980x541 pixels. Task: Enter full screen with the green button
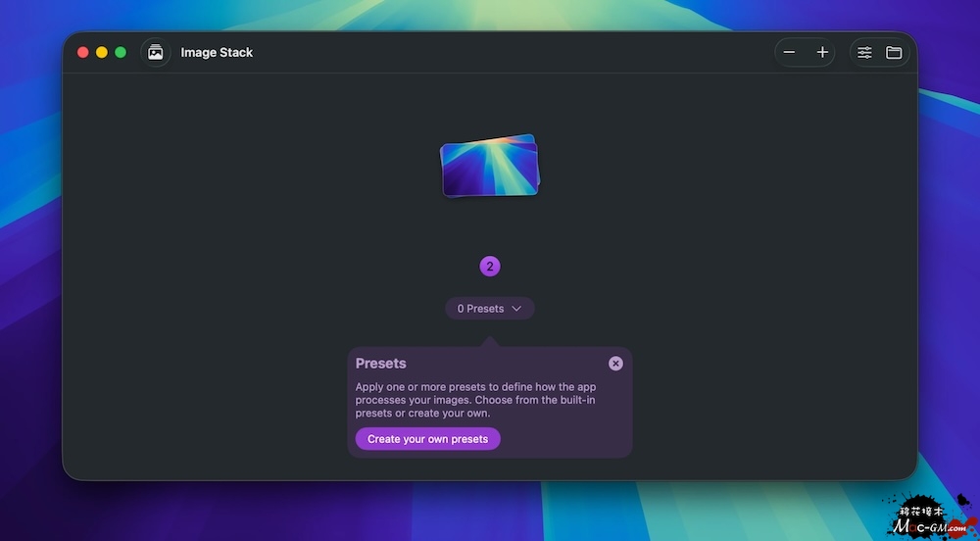[121, 53]
